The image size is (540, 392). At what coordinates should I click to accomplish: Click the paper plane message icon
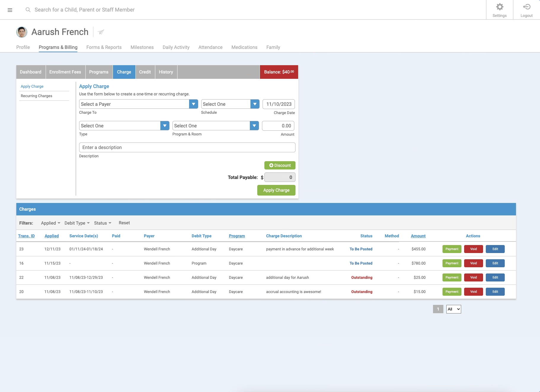point(101,32)
